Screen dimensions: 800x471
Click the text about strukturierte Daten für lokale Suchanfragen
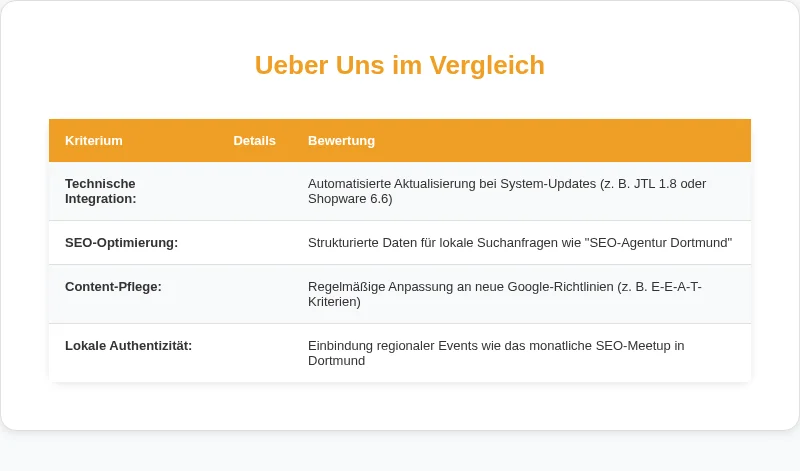coord(520,243)
